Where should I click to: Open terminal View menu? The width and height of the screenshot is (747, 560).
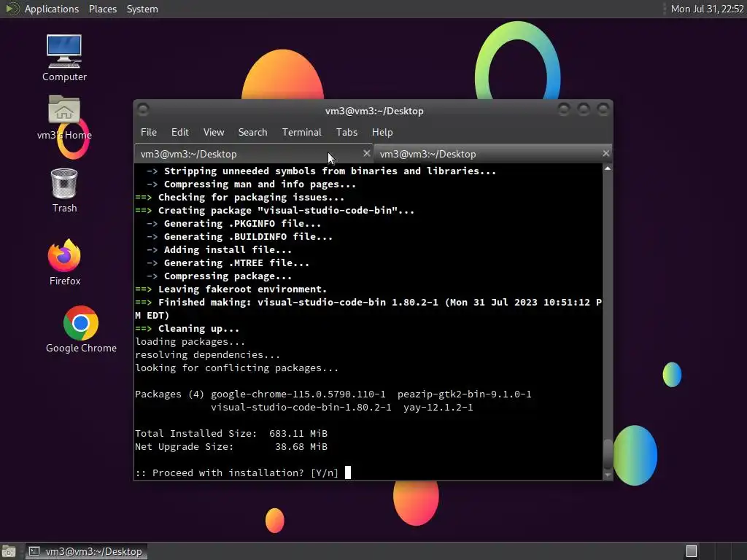(214, 133)
